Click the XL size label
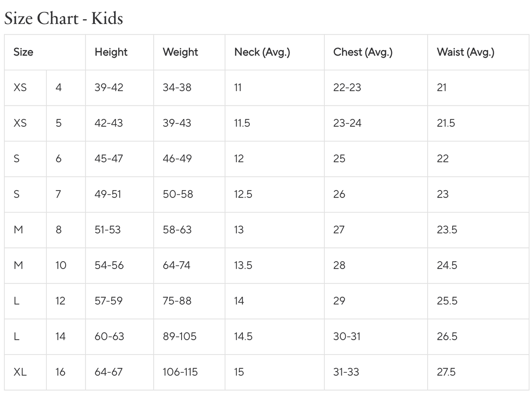Image resolution: width=532 pixels, height=397 pixels. coord(20,372)
